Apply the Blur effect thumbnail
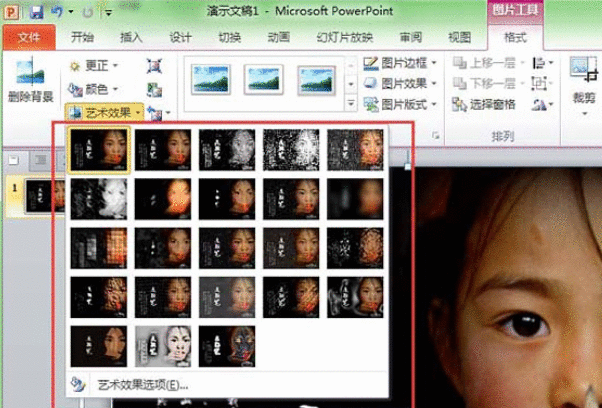The height and width of the screenshot is (408, 602). coord(355,199)
